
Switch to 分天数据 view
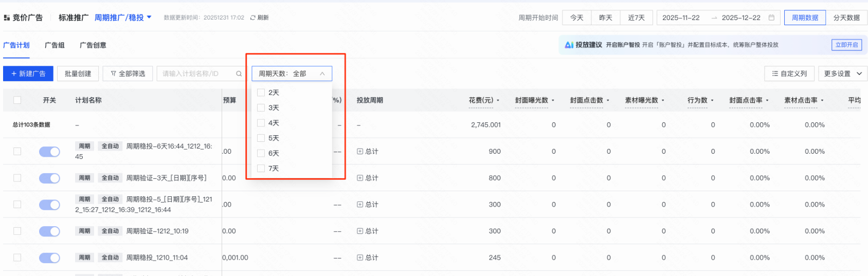(x=846, y=17)
